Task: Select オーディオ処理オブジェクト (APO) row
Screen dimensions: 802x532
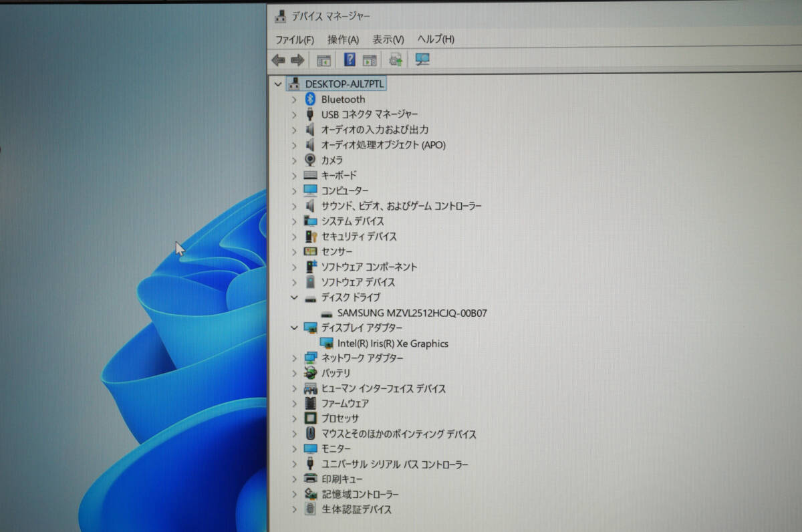Action: [383, 145]
